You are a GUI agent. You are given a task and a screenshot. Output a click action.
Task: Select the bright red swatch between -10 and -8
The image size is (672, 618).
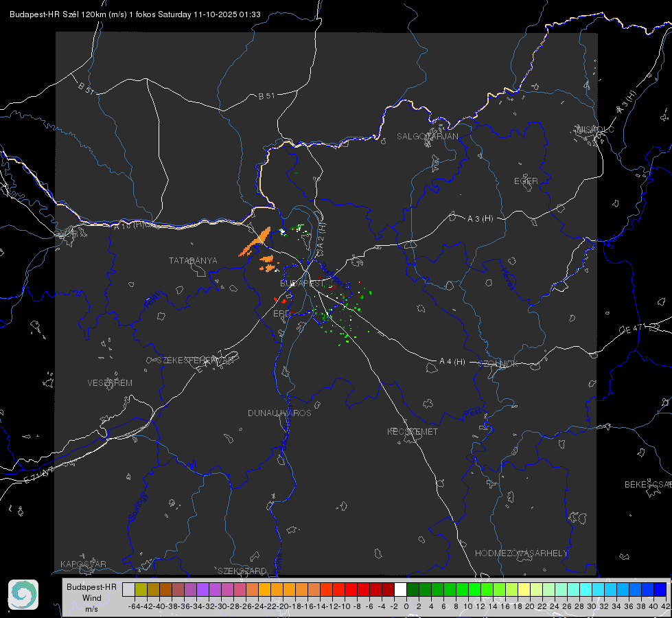[x=351, y=589]
